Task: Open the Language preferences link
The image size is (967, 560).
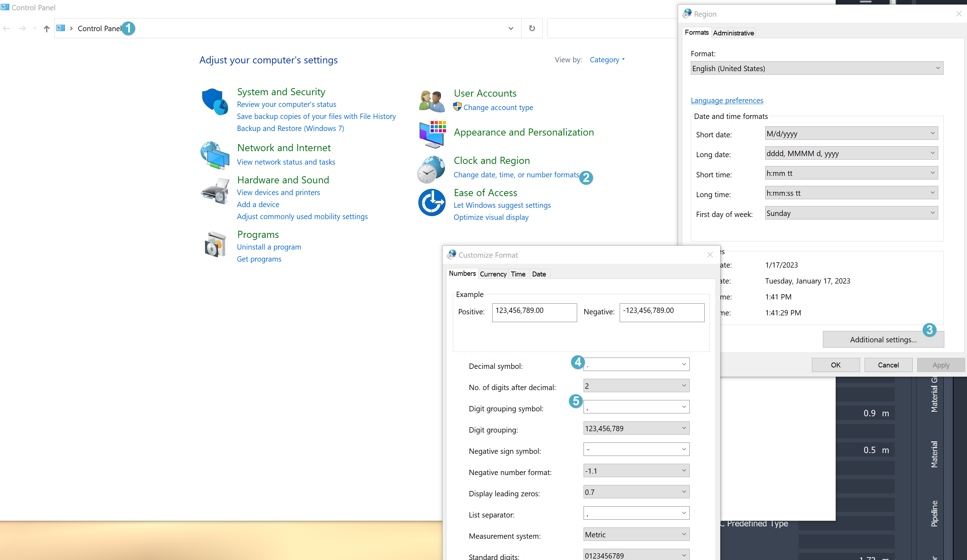Action: (727, 101)
